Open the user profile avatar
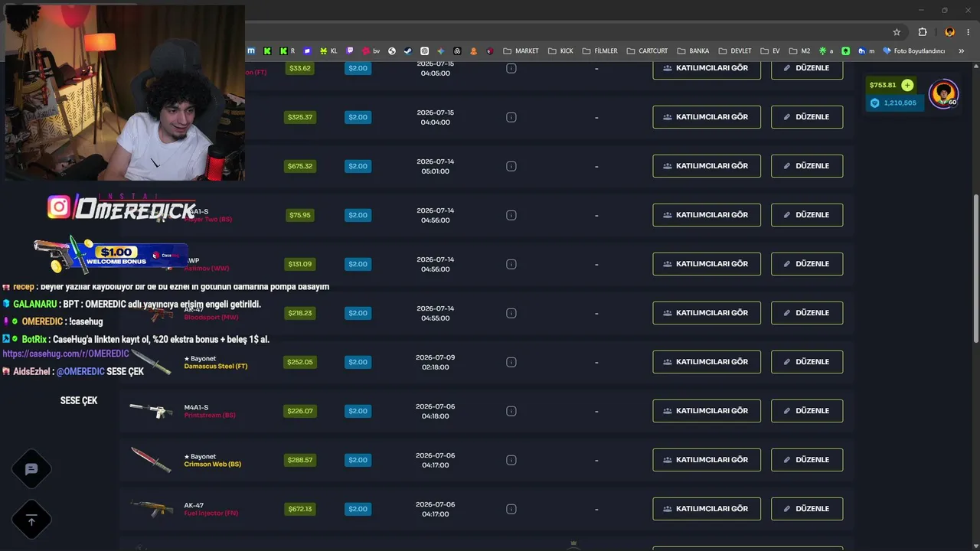Viewport: 980px width, 551px height. point(943,93)
